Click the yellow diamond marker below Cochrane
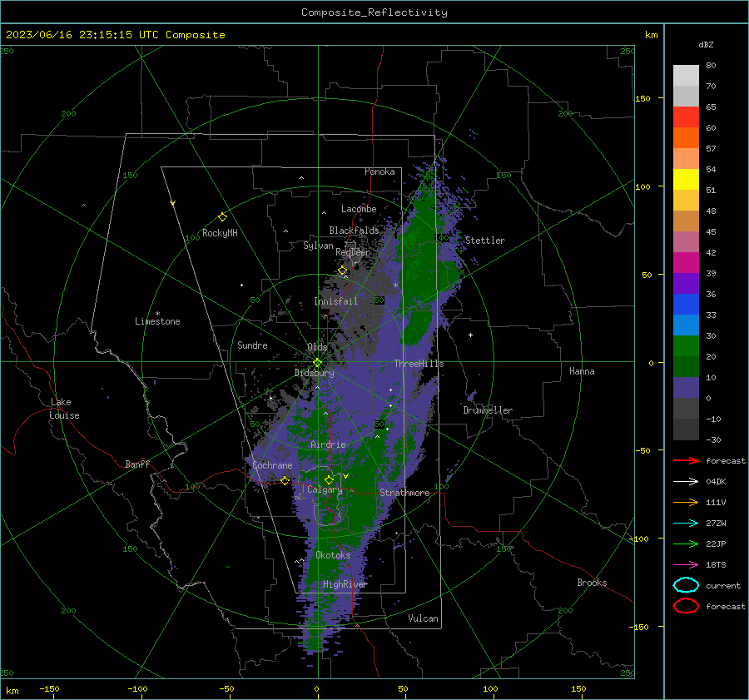This screenshot has width=749, height=700. click(x=285, y=481)
